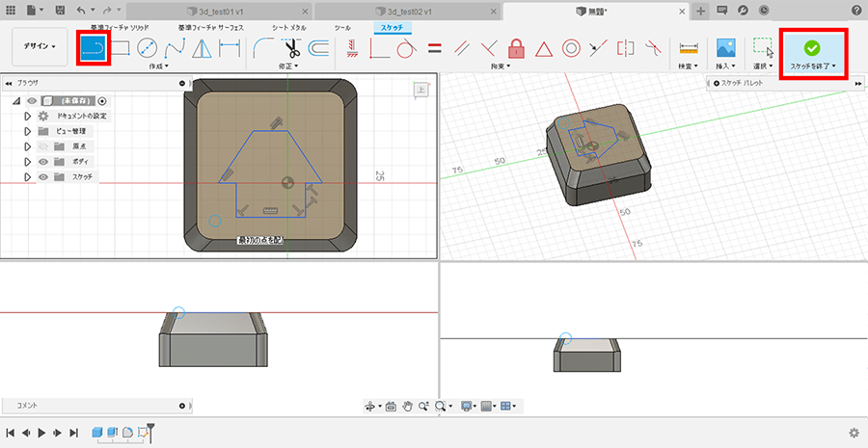This screenshot has width=868, height=448.
Task: Expand the ドキュメントの設定 tree node
Action: (28, 116)
